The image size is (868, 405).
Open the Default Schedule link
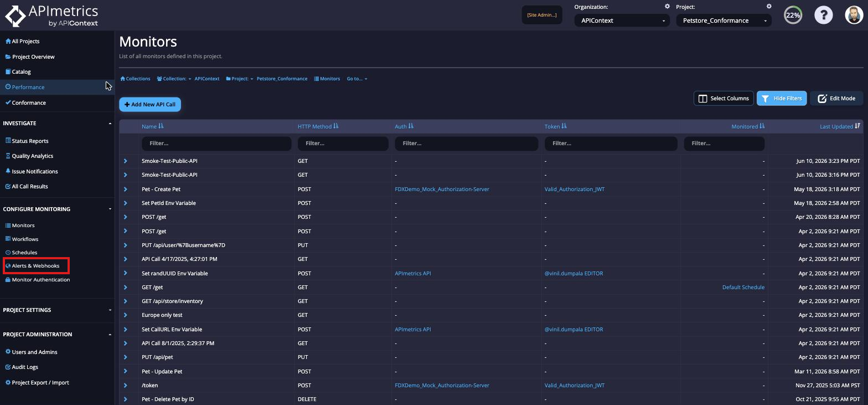tap(743, 287)
